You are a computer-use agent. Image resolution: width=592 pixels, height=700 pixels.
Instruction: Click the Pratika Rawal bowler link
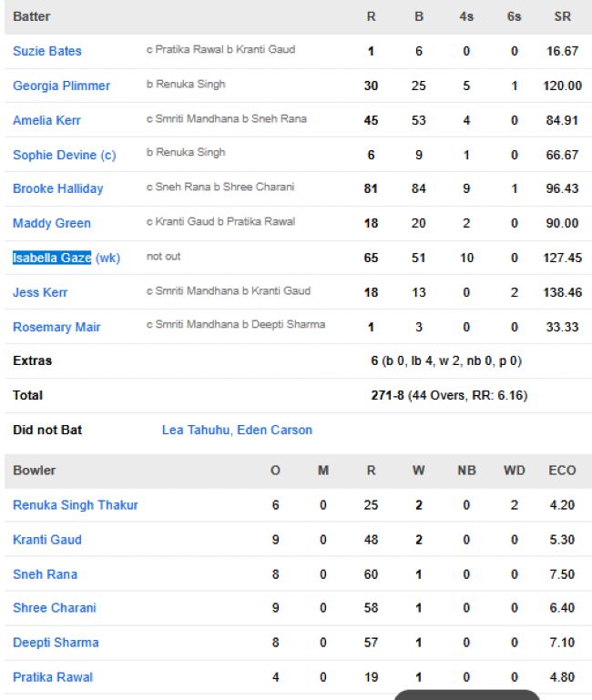(52, 677)
